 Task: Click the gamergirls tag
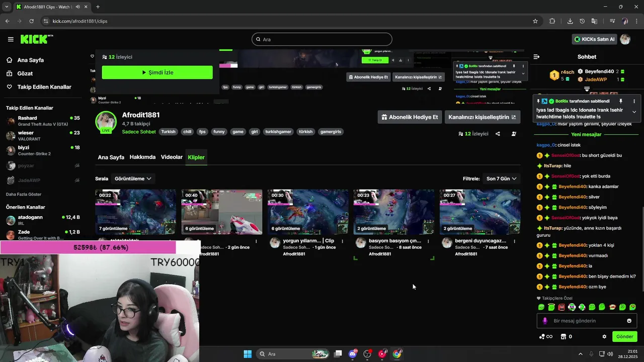[x=331, y=132]
